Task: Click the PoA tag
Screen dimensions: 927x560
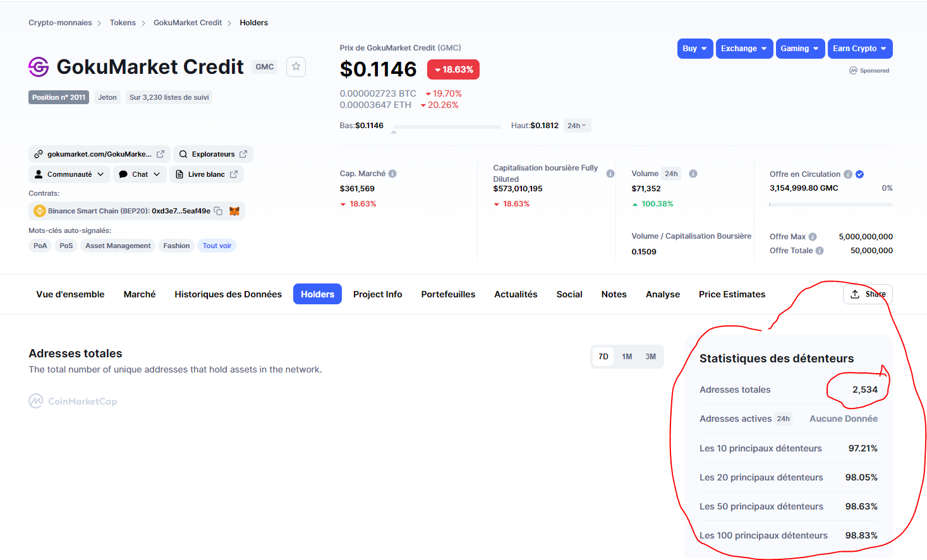Action: [x=40, y=246]
